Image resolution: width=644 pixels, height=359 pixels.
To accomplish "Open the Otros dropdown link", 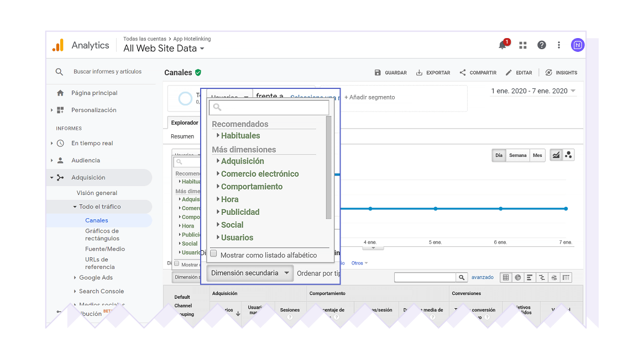I will [x=359, y=263].
